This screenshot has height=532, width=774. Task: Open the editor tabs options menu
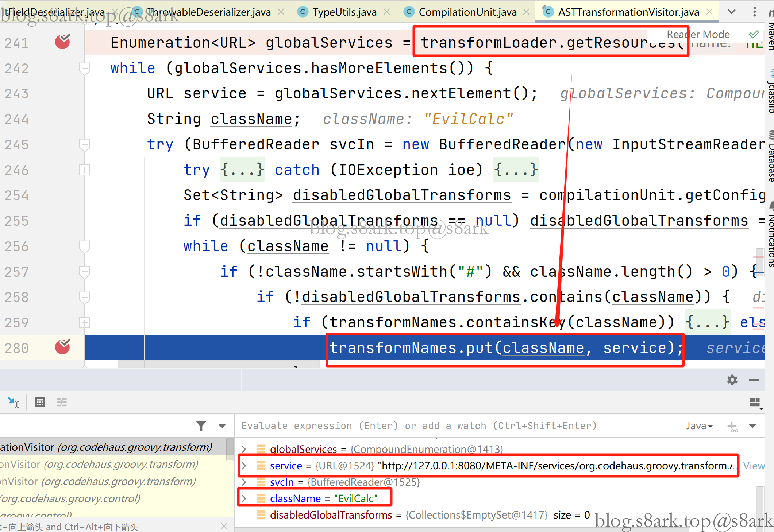754,12
